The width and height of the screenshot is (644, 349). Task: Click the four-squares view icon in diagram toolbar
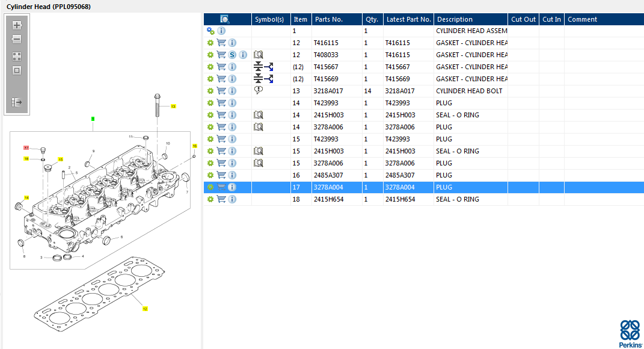[x=17, y=57]
